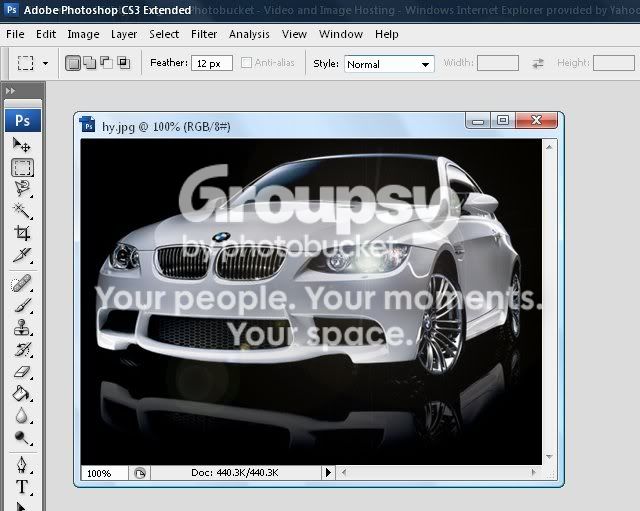Open the Window menu
This screenshot has width=640, height=511.
[x=341, y=34]
